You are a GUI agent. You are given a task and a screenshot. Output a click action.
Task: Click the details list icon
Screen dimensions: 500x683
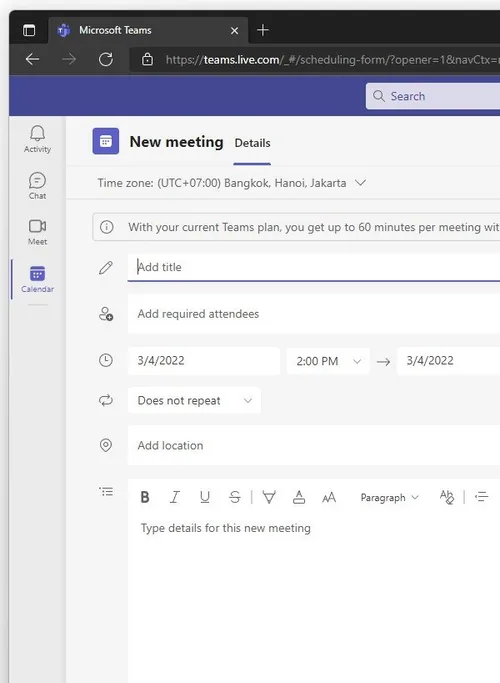point(106,492)
